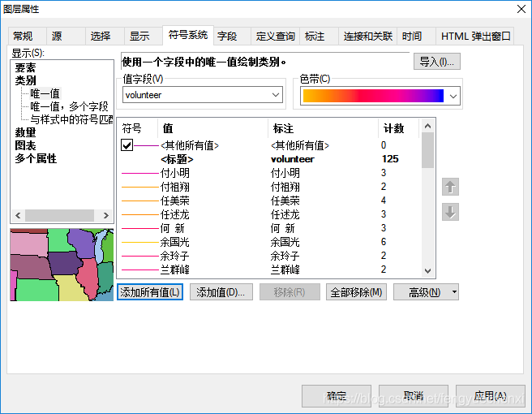Click the display list horizontal scrollbar thumb

(59, 215)
